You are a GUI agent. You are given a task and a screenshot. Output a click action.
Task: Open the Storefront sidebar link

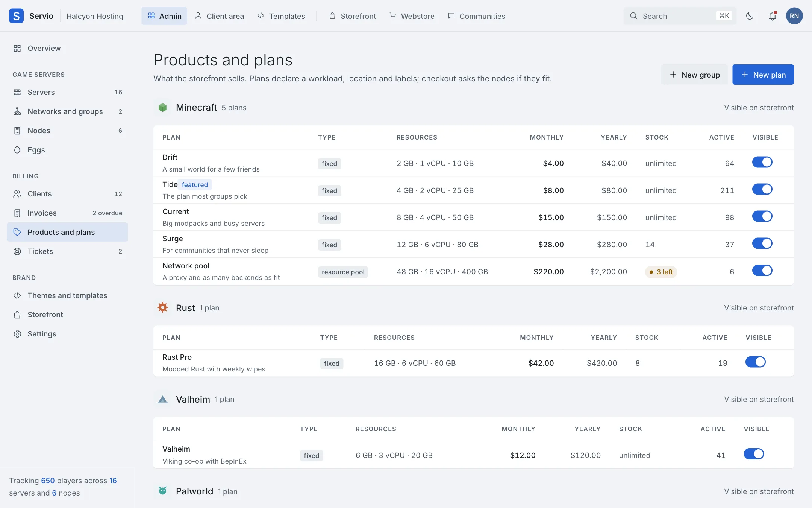point(67,315)
